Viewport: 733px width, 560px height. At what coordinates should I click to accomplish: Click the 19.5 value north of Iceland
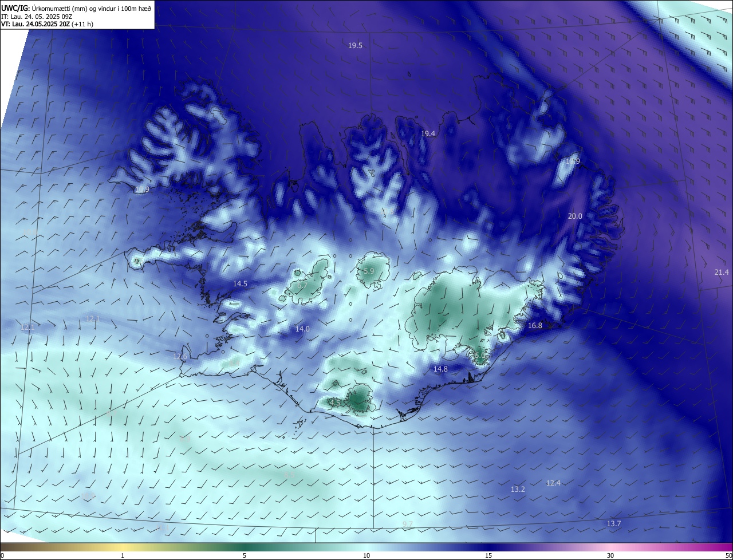click(355, 45)
